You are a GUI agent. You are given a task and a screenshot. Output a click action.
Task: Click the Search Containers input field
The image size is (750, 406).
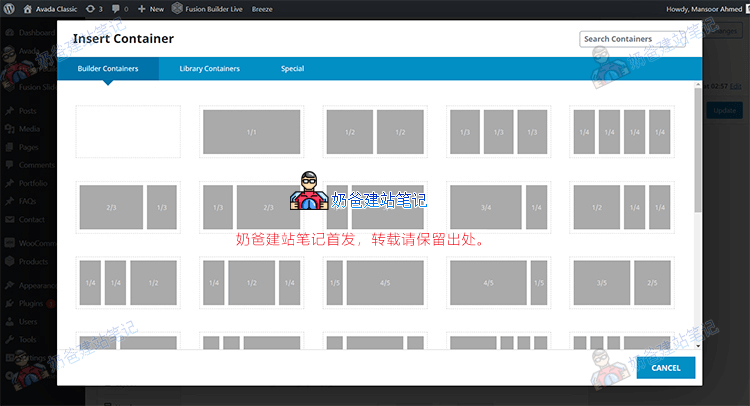tap(631, 39)
